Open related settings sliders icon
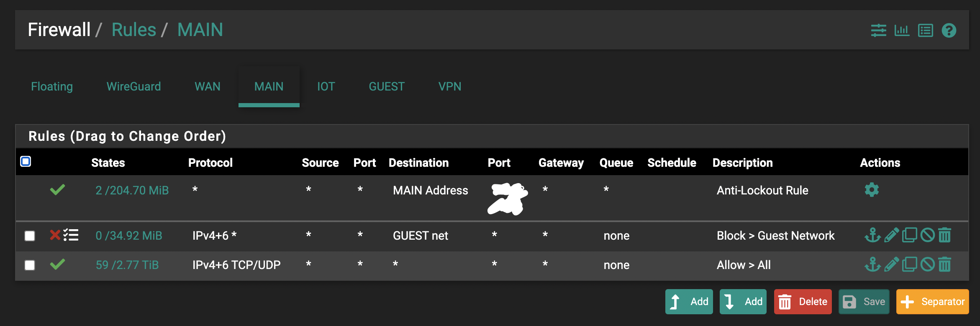Viewport: 980px width, 326px height. coord(878,31)
